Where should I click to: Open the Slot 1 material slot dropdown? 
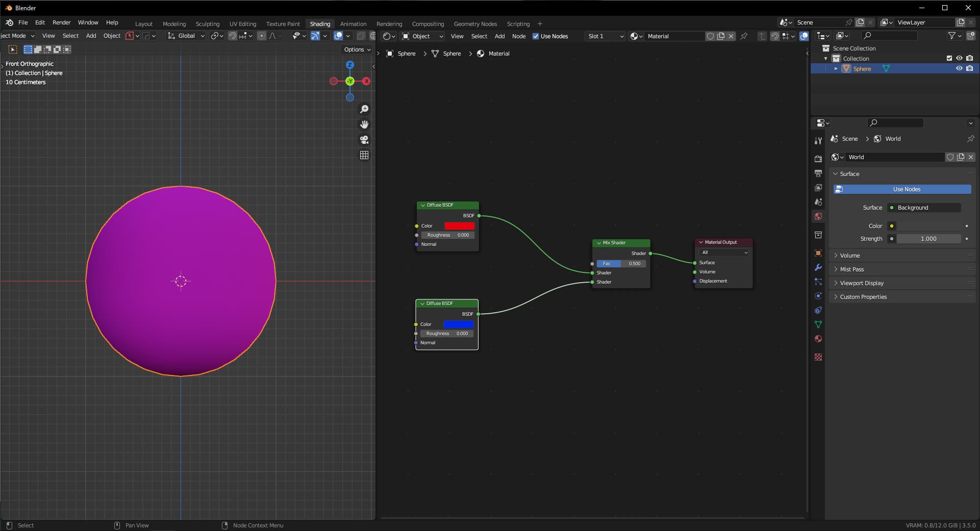[605, 36]
